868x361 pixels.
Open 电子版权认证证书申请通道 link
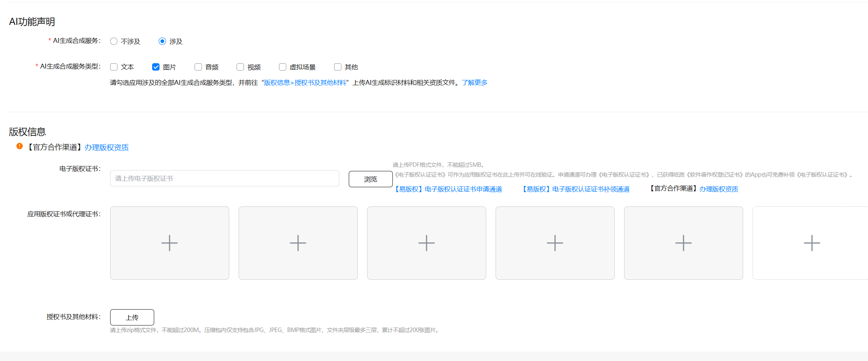click(448, 189)
